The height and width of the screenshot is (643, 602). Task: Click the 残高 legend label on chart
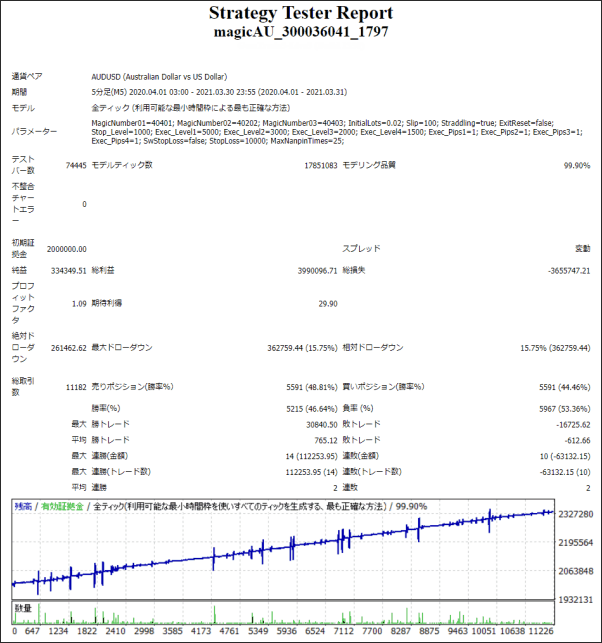pos(22,508)
